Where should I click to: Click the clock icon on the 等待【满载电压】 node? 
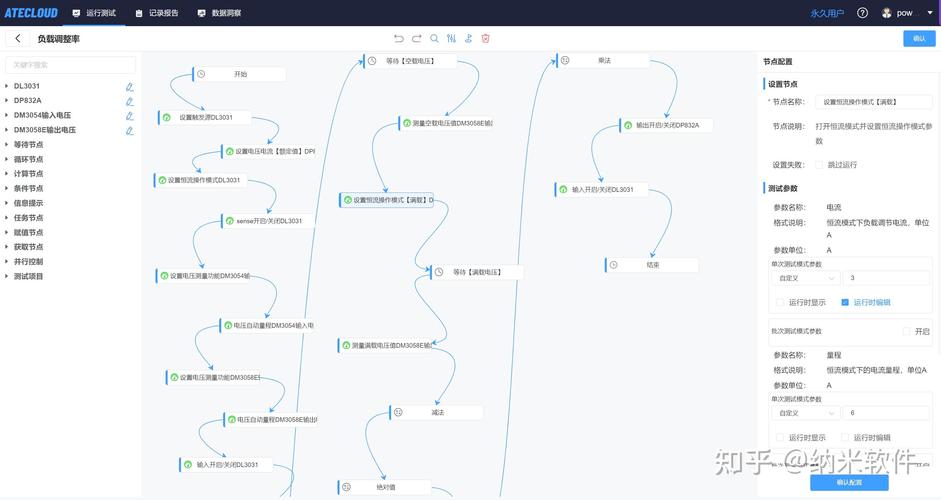pos(439,272)
